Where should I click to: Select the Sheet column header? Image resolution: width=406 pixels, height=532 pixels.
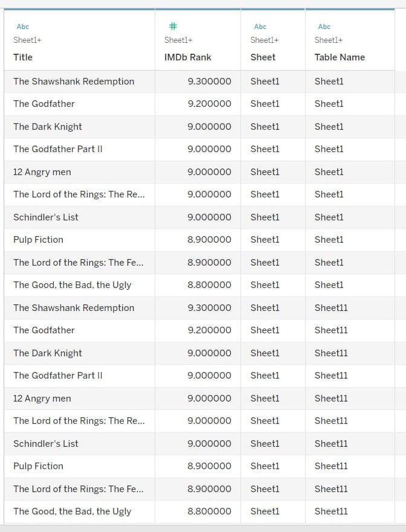click(x=263, y=57)
